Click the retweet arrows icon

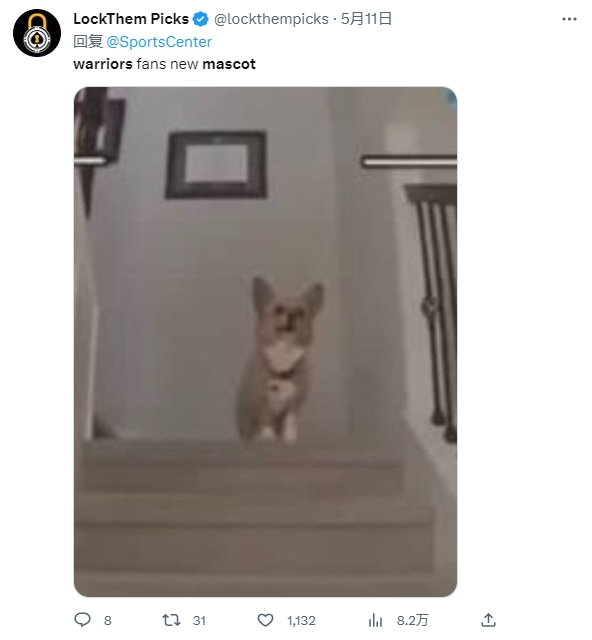pos(171,620)
